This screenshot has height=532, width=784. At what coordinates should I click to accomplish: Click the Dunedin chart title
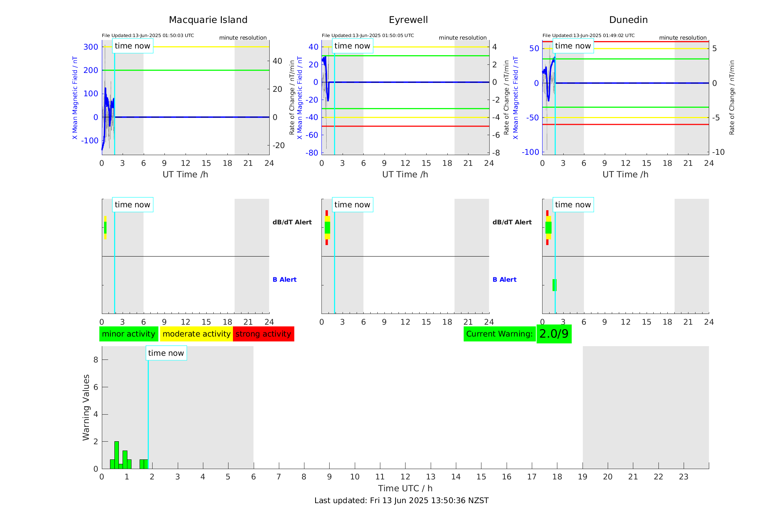click(x=628, y=20)
